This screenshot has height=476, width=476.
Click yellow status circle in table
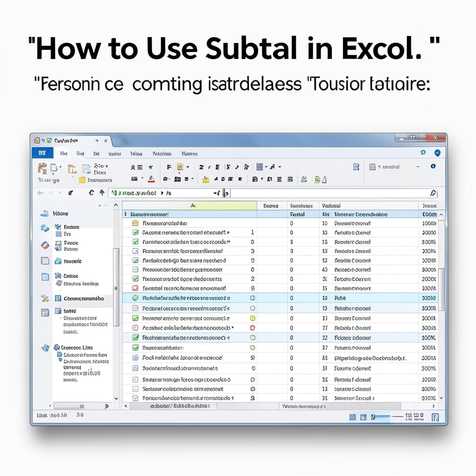click(252, 318)
